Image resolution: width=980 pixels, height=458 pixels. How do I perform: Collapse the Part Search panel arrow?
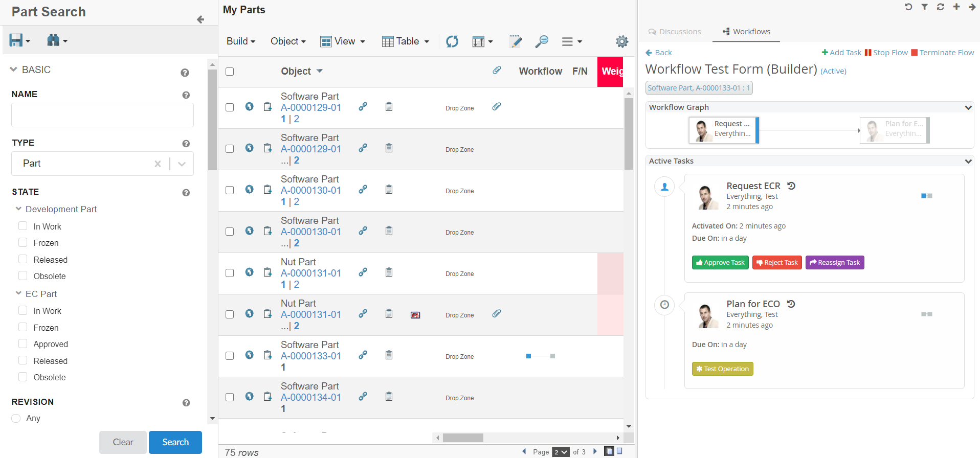pyautogui.click(x=201, y=19)
